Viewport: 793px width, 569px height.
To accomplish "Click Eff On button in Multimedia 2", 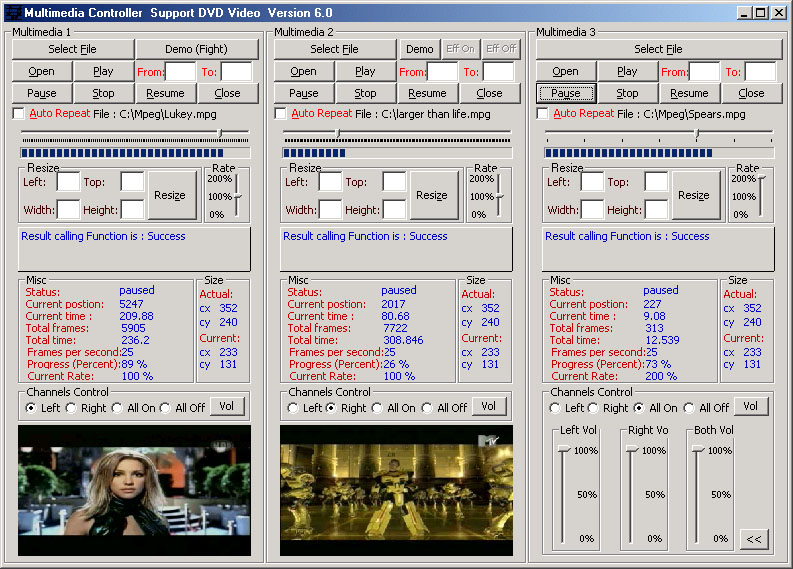I will [461, 49].
